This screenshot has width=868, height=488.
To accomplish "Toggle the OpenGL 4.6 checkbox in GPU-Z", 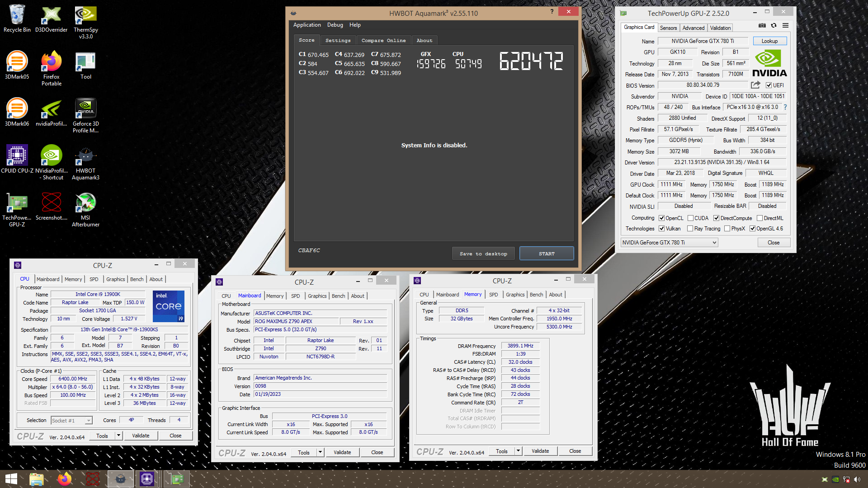I will 753,229.
